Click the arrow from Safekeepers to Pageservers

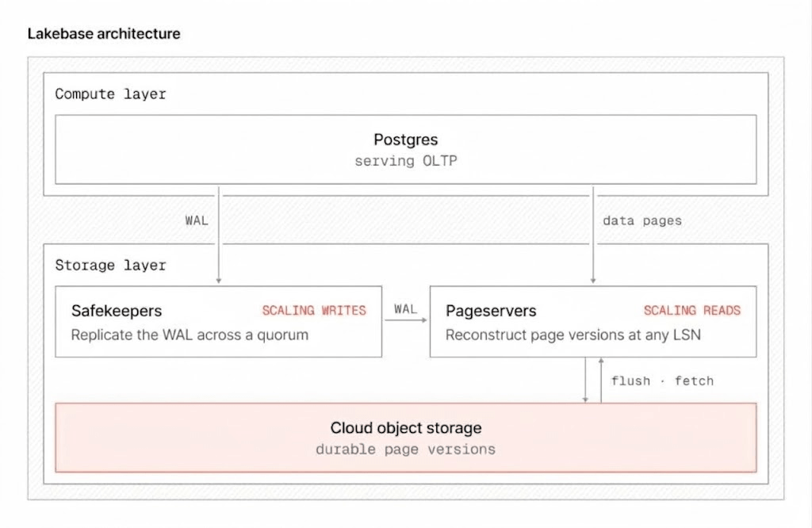(x=405, y=320)
